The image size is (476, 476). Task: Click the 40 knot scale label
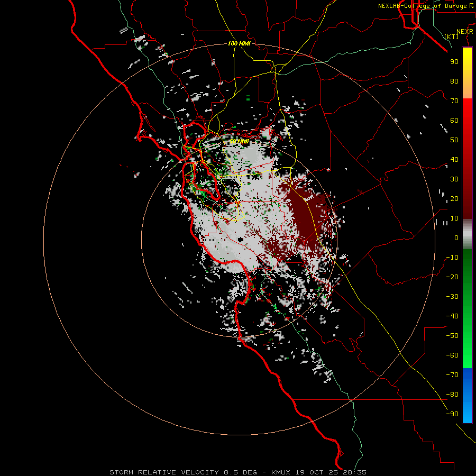coord(454,159)
